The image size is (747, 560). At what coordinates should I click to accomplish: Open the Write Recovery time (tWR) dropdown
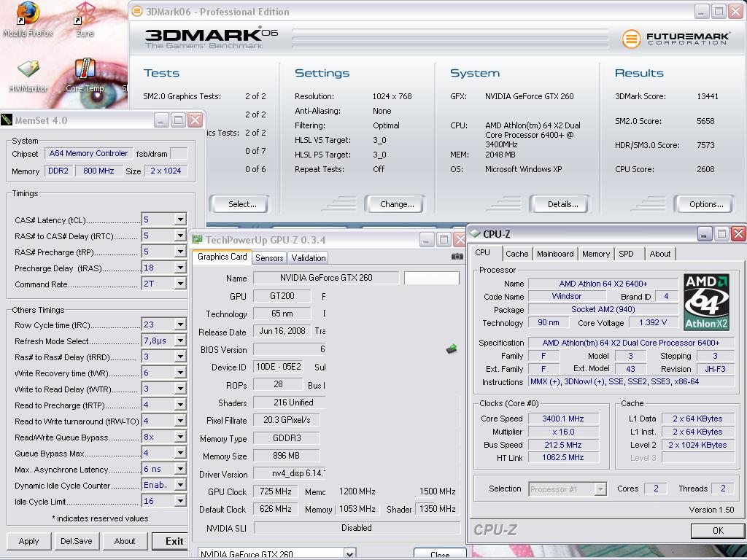pyautogui.click(x=180, y=373)
